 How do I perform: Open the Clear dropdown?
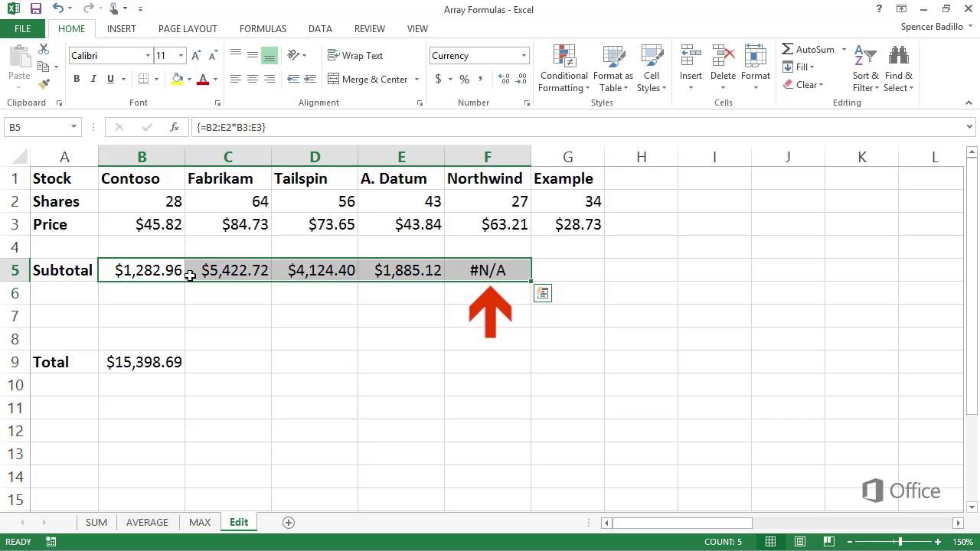click(x=803, y=85)
